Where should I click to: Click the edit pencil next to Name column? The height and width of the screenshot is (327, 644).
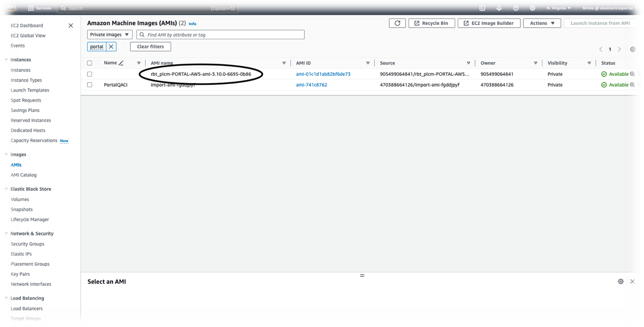(x=121, y=63)
